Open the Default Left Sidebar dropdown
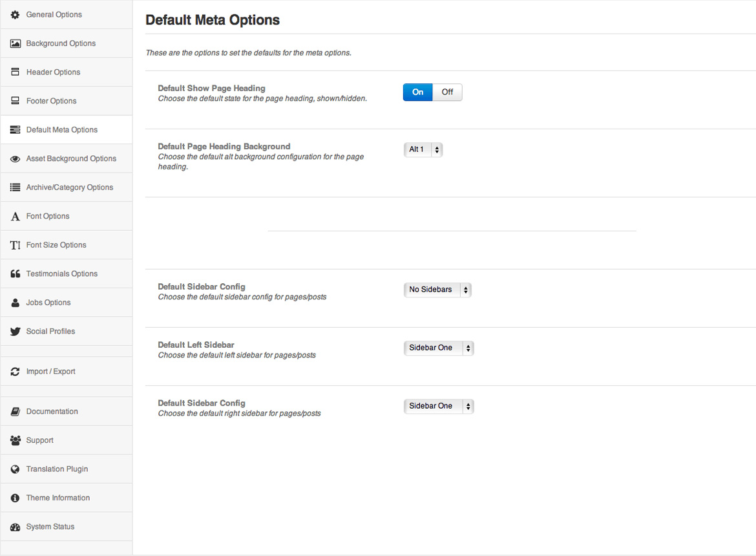Viewport: 756px width, 556px height. tap(439, 348)
